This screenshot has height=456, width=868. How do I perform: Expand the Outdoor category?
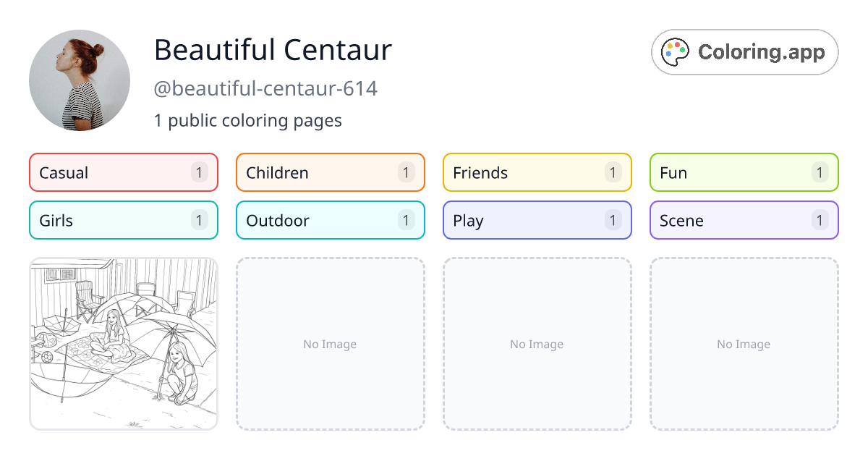330,220
